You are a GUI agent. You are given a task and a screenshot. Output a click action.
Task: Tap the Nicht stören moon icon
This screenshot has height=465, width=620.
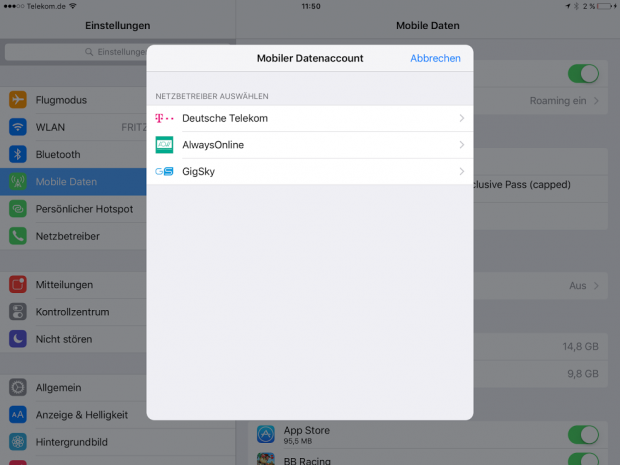[18, 339]
